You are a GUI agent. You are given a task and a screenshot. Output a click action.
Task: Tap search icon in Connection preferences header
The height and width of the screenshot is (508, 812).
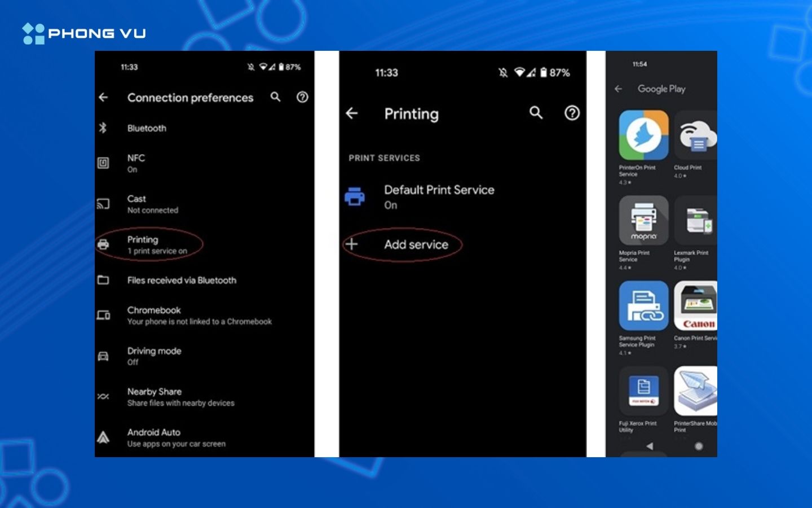[275, 97]
